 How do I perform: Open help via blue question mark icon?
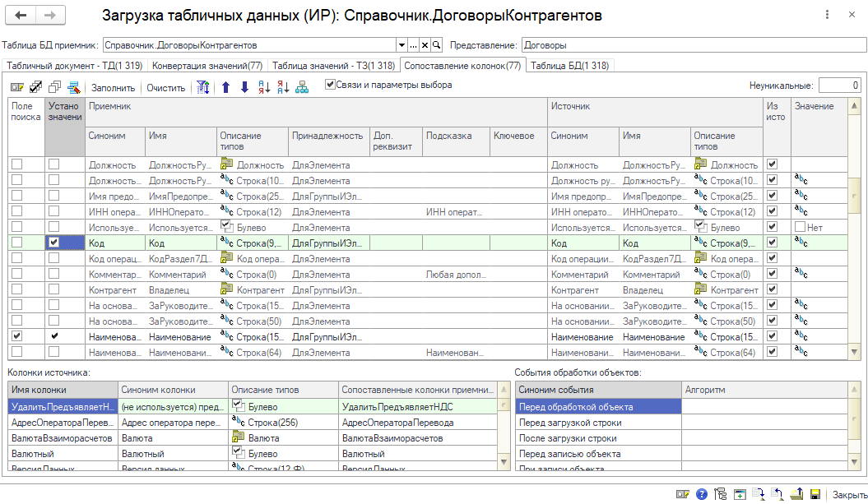[x=702, y=494]
